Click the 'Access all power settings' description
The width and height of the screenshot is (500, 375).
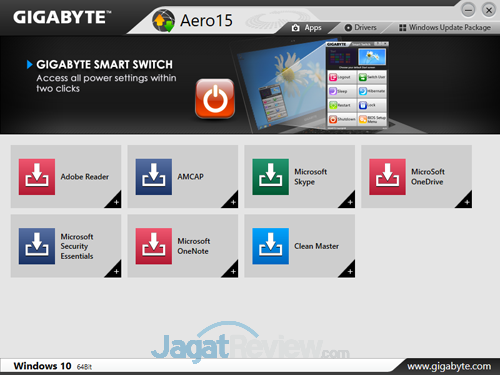[x=106, y=83]
